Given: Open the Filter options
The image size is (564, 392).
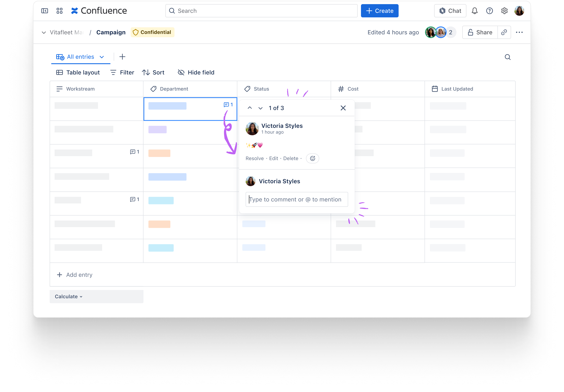Looking at the screenshot, I should 122,72.
